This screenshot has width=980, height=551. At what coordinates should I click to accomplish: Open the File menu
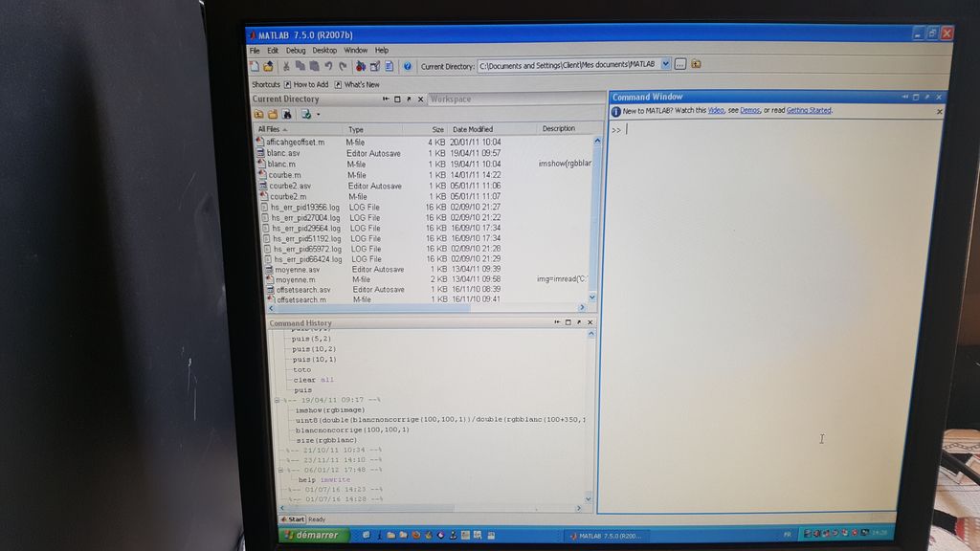click(x=255, y=51)
